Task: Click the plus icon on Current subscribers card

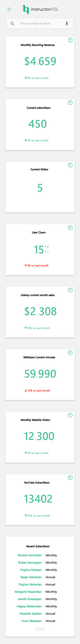Action: pos(70,103)
